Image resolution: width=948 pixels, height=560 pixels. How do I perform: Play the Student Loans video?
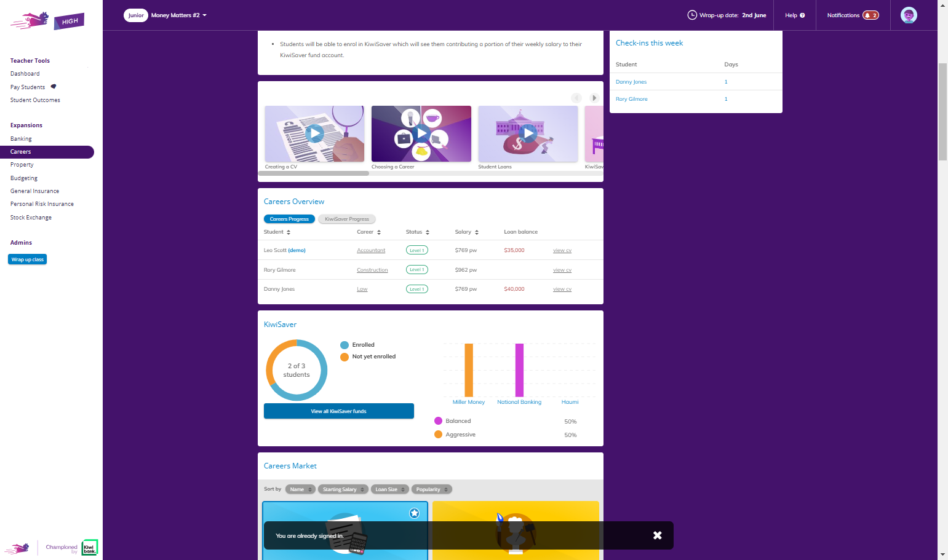tap(528, 133)
